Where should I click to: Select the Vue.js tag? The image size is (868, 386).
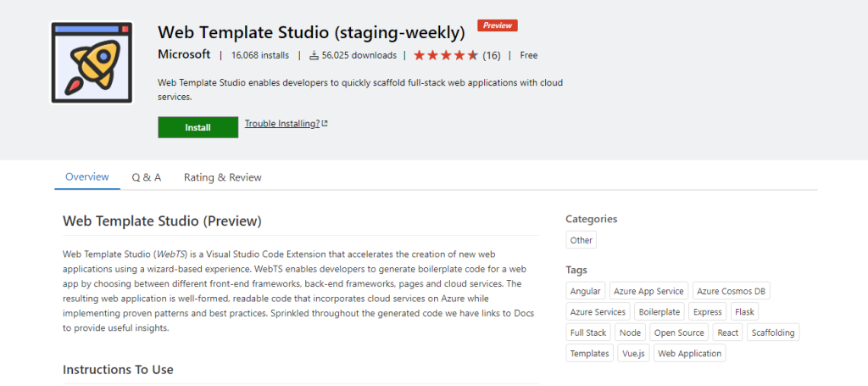[633, 353]
